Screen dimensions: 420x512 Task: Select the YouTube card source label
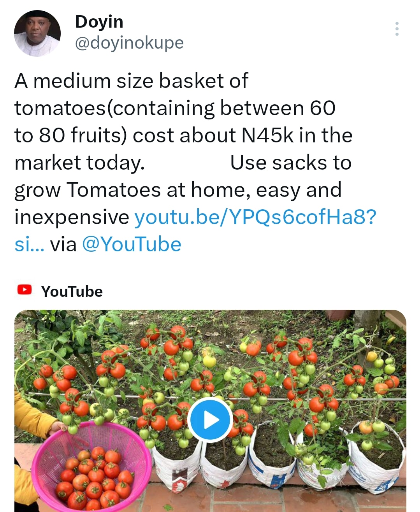(72, 291)
